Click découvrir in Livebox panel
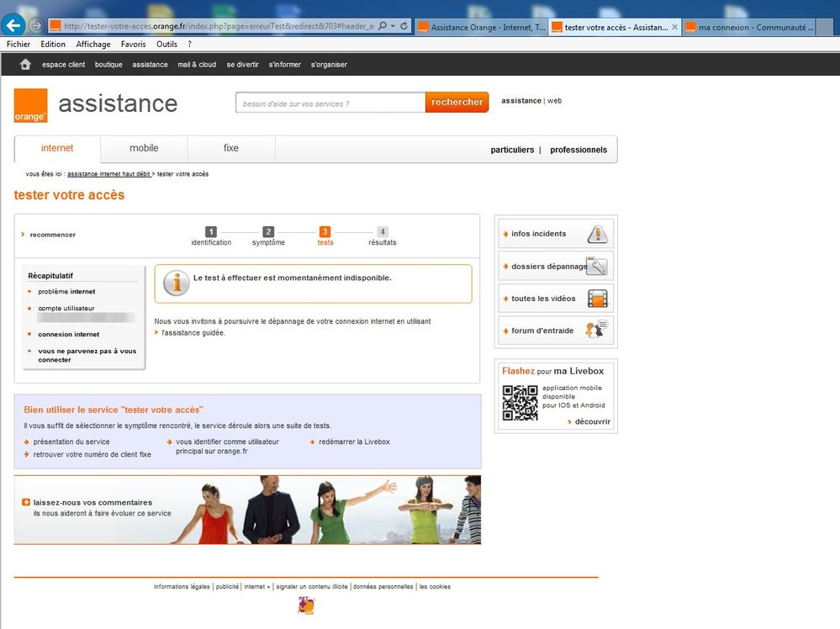 593,421
